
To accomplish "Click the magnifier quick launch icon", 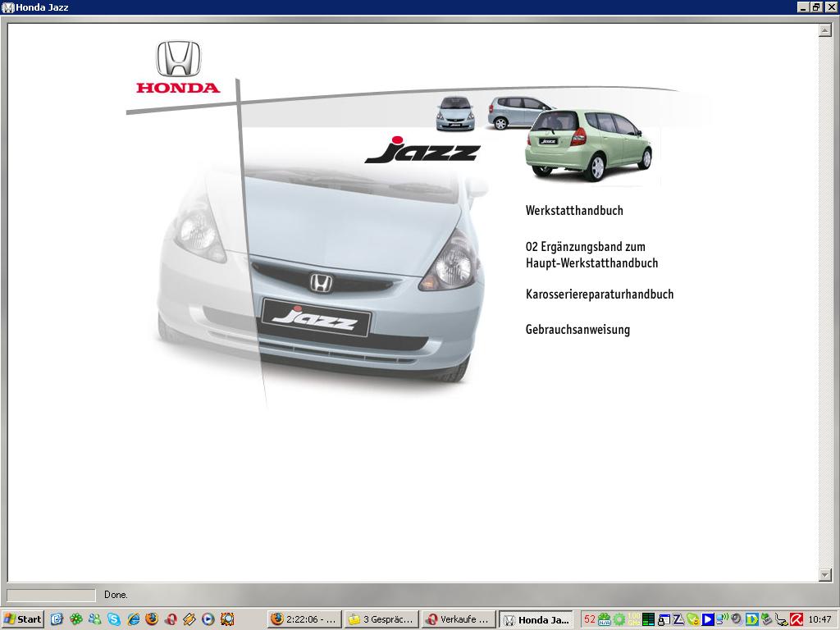I will (x=228, y=619).
